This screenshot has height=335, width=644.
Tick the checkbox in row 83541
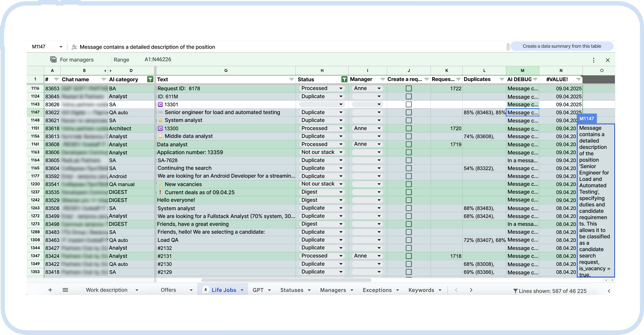409,184
